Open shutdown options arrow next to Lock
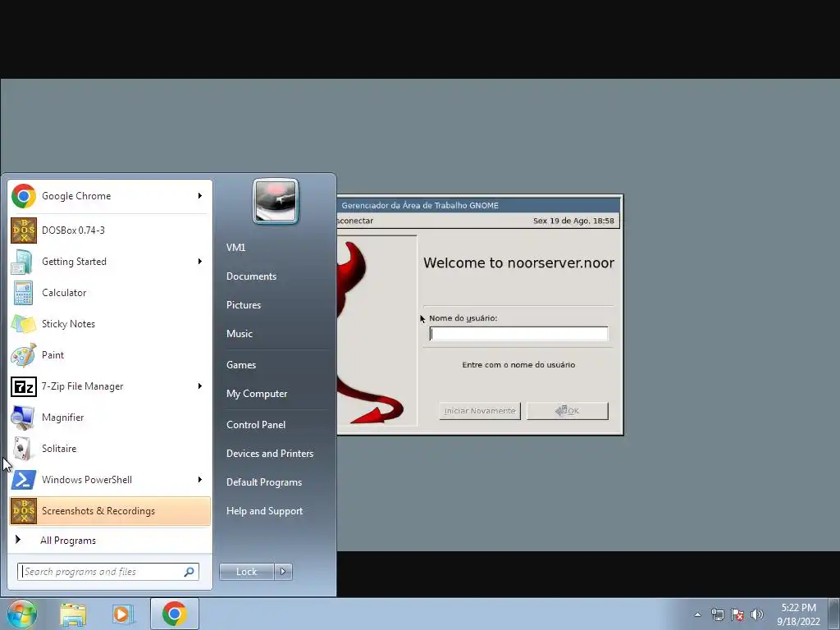The image size is (840, 630). point(283,572)
